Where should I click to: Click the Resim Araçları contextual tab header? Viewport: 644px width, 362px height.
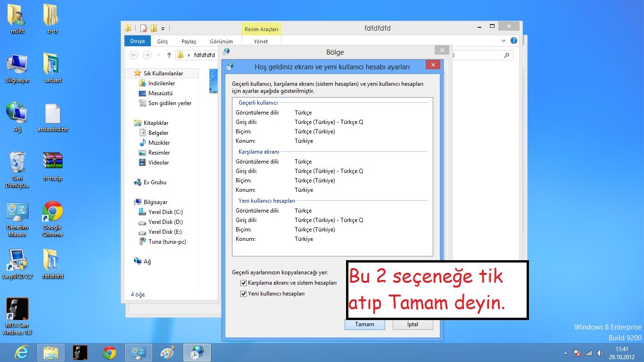click(261, 29)
